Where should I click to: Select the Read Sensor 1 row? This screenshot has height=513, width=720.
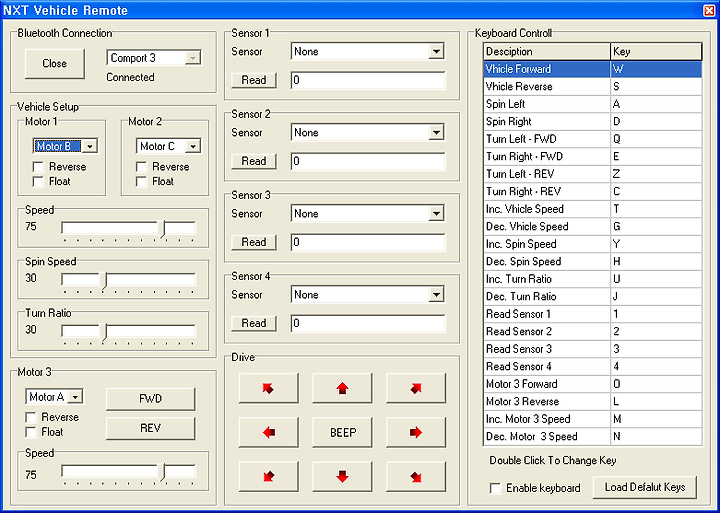pyautogui.click(x=593, y=314)
